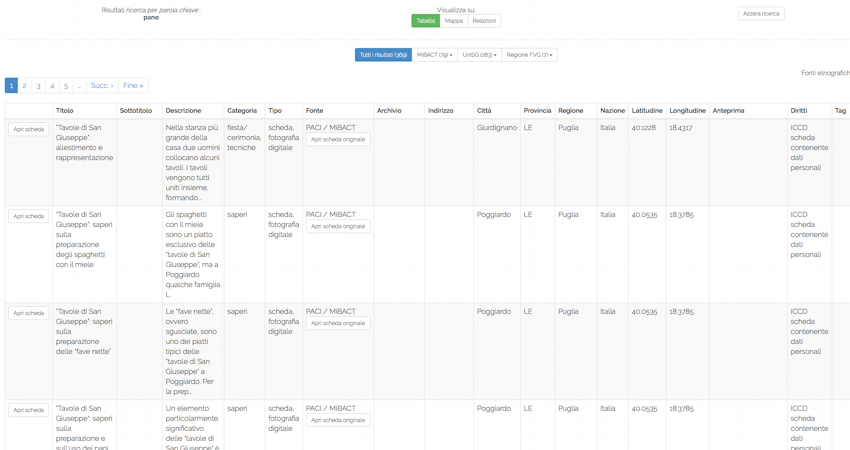Open original scheda for first PACI / MIBACT row

tap(338, 140)
